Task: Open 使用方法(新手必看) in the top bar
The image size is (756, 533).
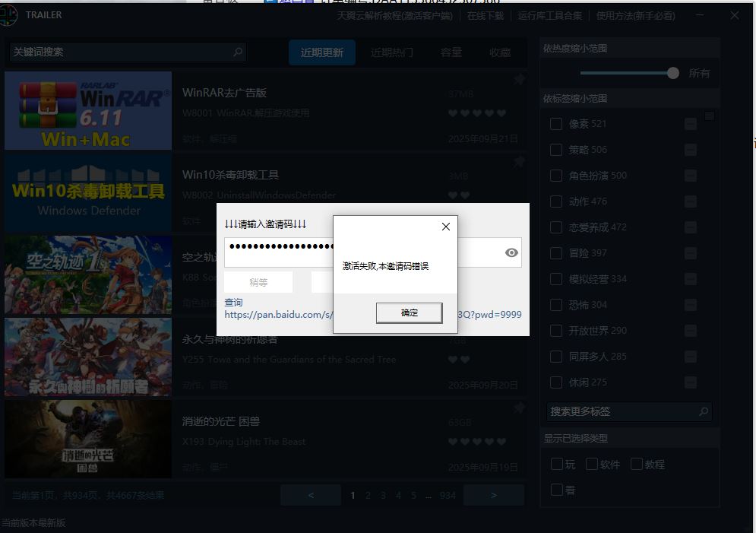Action: [x=635, y=16]
